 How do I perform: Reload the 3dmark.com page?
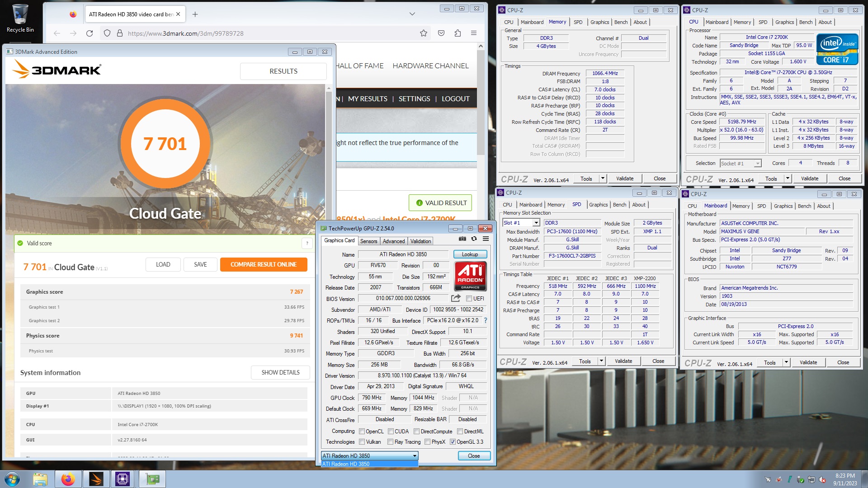pyautogui.click(x=90, y=33)
